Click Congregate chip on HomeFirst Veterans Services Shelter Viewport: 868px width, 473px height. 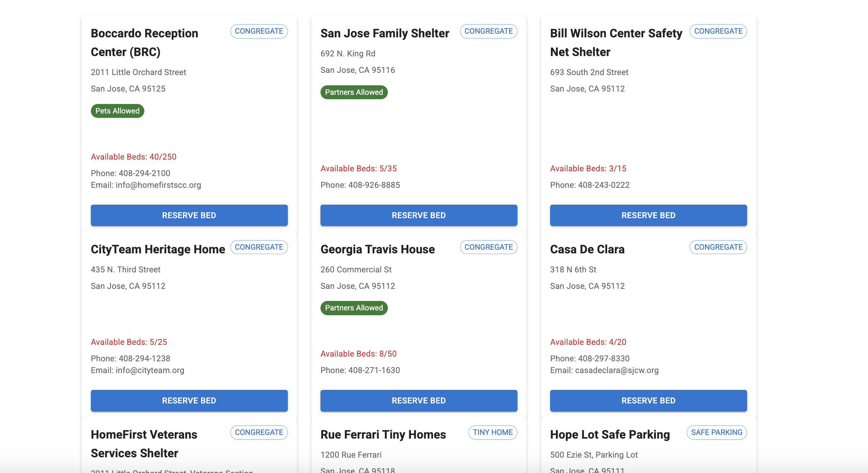(x=259, y=432)
